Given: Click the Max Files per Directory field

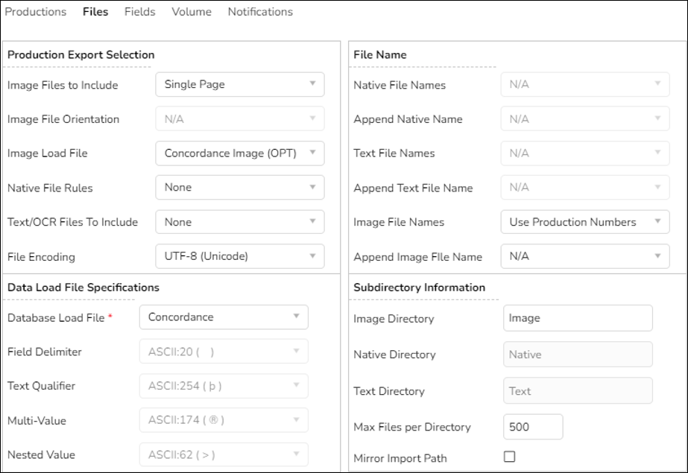Looking at the screenshot, I should (x=533, y=426).
